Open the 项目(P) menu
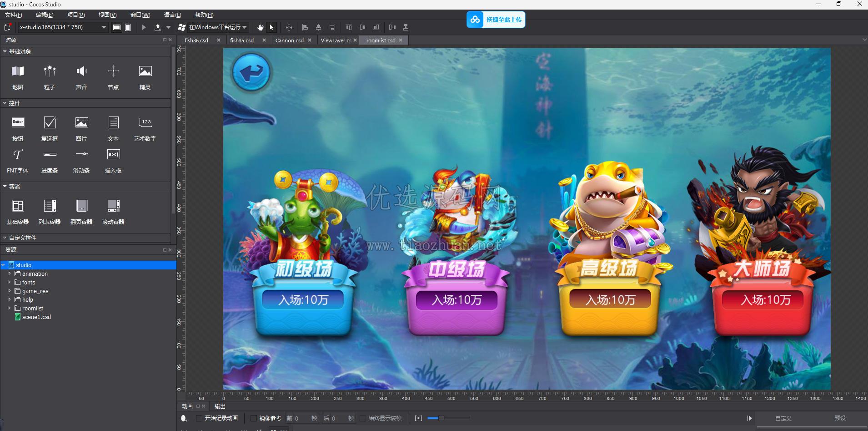 pyautogui.click(x=76, y=15)
